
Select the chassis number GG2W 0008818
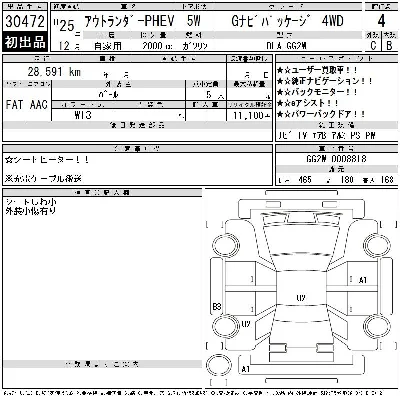tap(336, 159)
